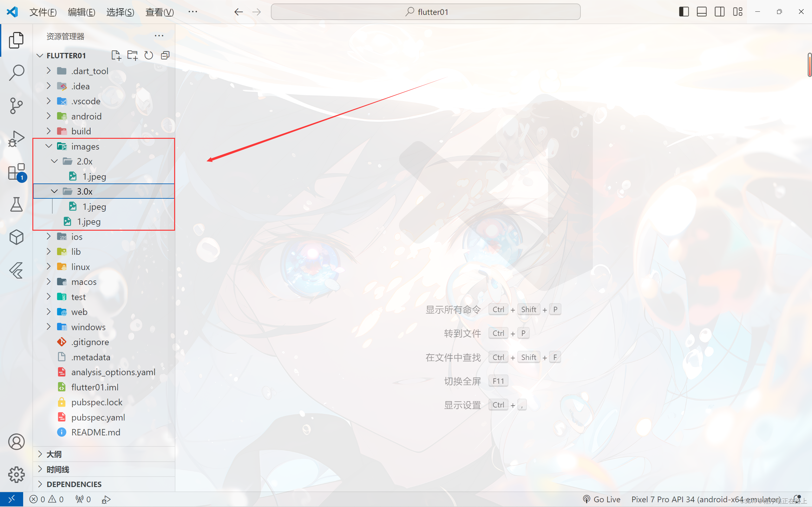Refresh the Explorer file tree

click(x=149, y=55)
